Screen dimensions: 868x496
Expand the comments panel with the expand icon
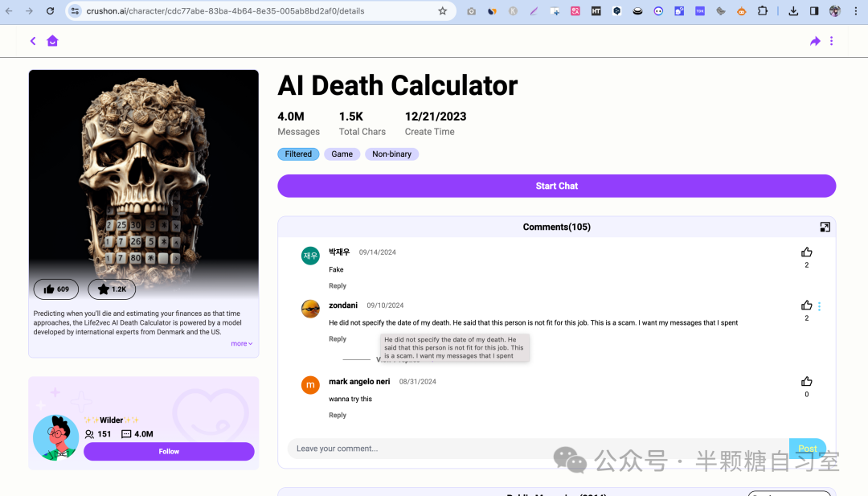pyautogui.click(x=825, y=227)
